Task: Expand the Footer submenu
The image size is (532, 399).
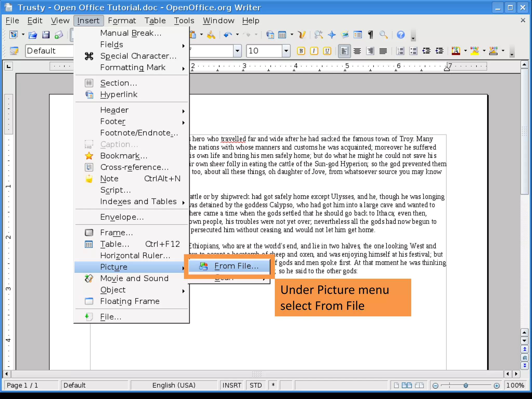Action: point(131,122)
